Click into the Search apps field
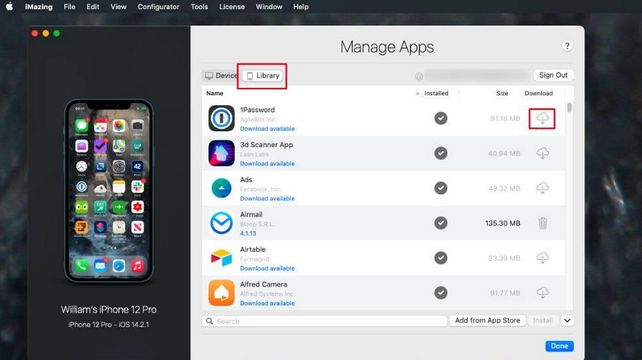The height and width of the screenshot is (360, 642). 324,321
